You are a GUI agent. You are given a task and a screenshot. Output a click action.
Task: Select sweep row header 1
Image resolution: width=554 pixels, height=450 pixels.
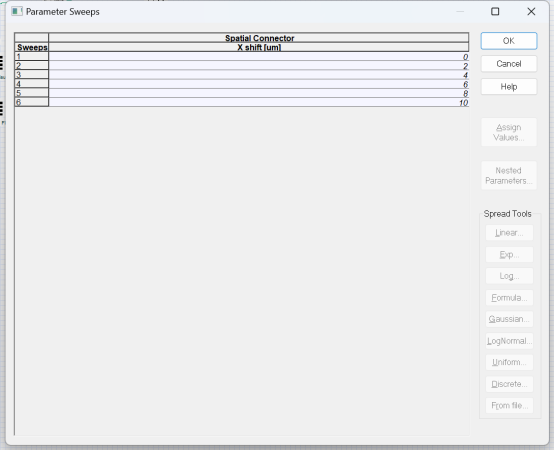click(x=31, y=56)
